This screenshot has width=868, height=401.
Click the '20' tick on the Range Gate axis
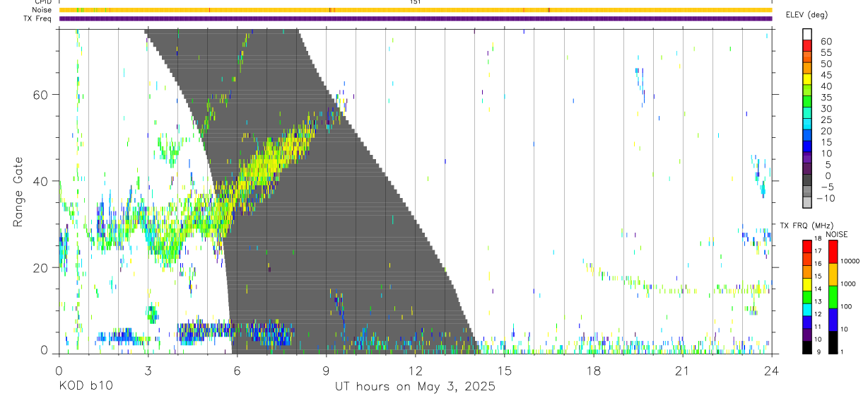(41, 267)
